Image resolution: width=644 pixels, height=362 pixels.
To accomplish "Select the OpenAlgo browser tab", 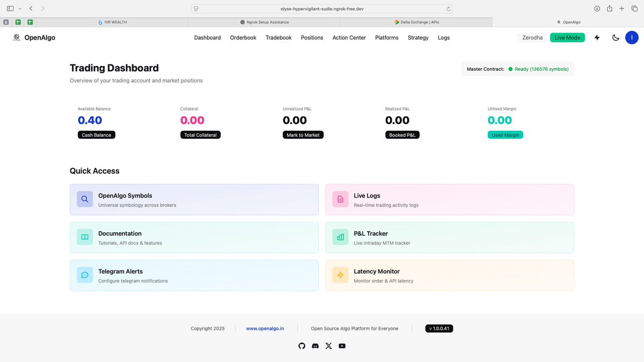I will click(568, 22).
